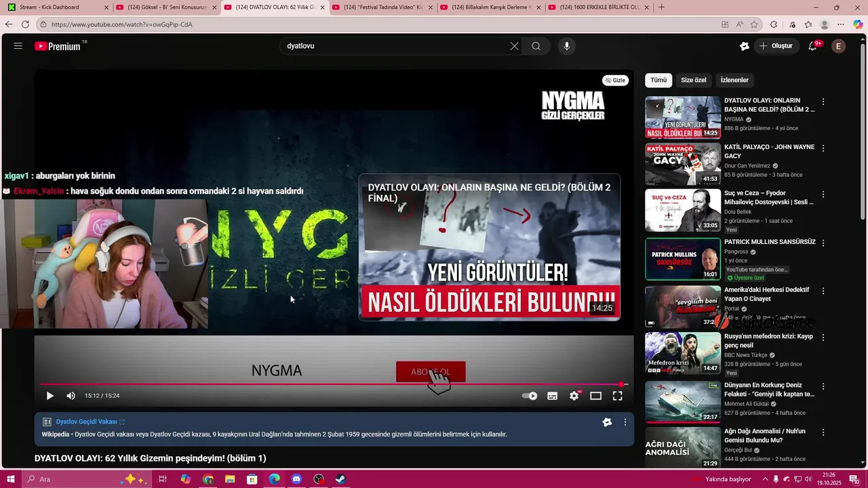This screenshot has height=488, width=868.
Task: Switch to the Festival Tadında Video tab
Action: (x=382, y=7)
